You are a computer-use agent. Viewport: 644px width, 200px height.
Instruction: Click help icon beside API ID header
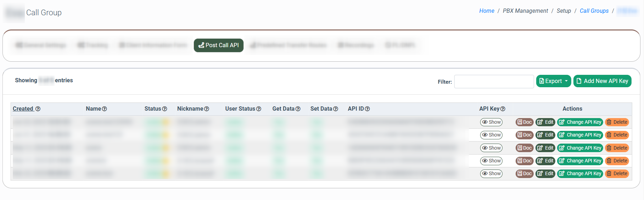point(368,109)
